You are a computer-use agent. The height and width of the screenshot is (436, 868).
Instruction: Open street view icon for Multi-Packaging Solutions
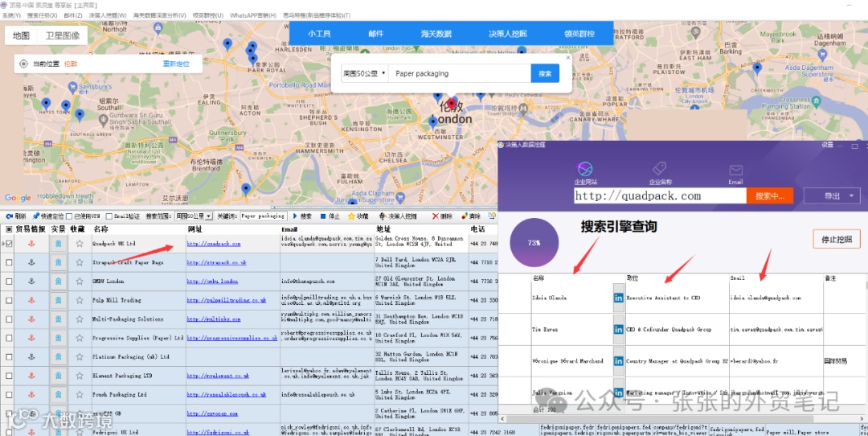tap(58, 319)
